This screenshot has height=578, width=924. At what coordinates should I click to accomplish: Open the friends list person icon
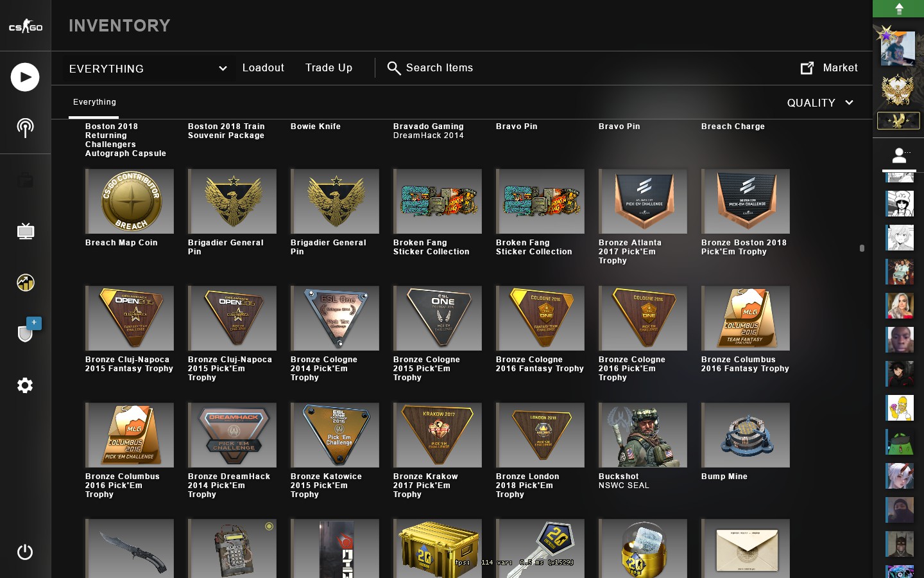click(x=899, y=155)
